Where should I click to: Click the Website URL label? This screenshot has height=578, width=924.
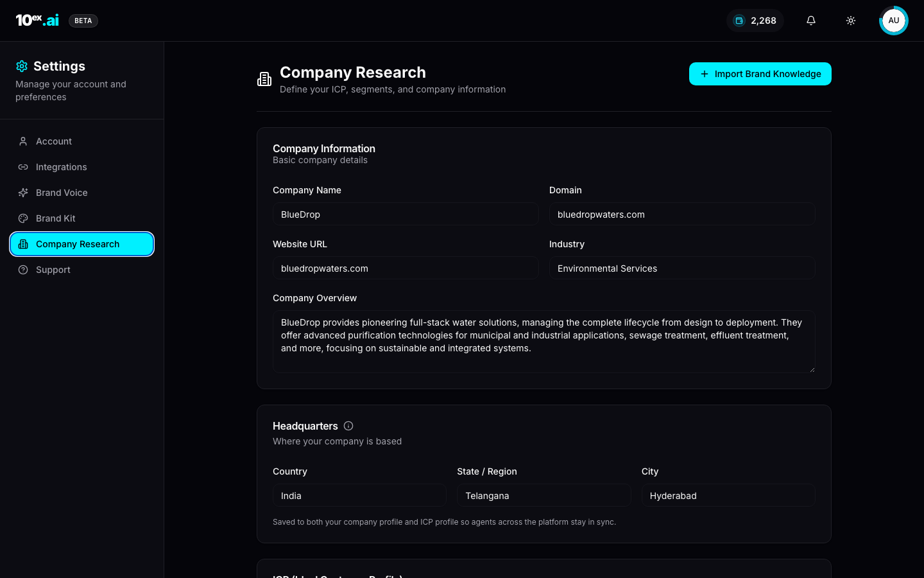pyautogui.click(x=300, y=244)
